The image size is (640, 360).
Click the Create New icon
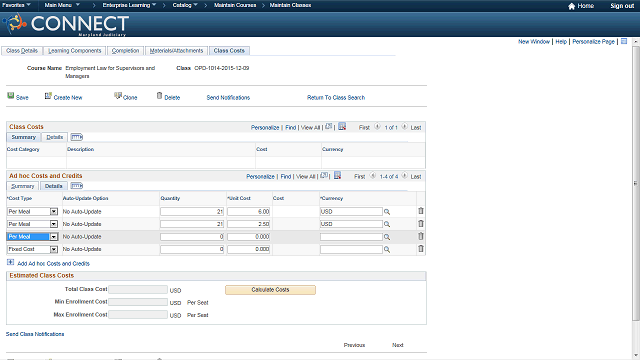pyautogui.click(x=48, y=96)
